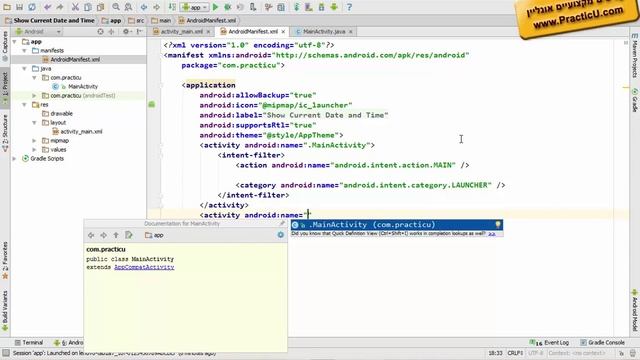Viewport: 640px width, 360px height.
Task: Select the drawable folder in tree
Action: click(61, 113)
